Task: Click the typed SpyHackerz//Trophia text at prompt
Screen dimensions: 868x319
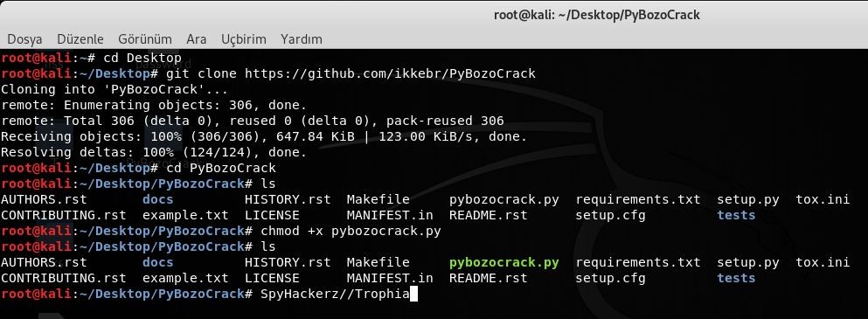Action: coord(335,294)
